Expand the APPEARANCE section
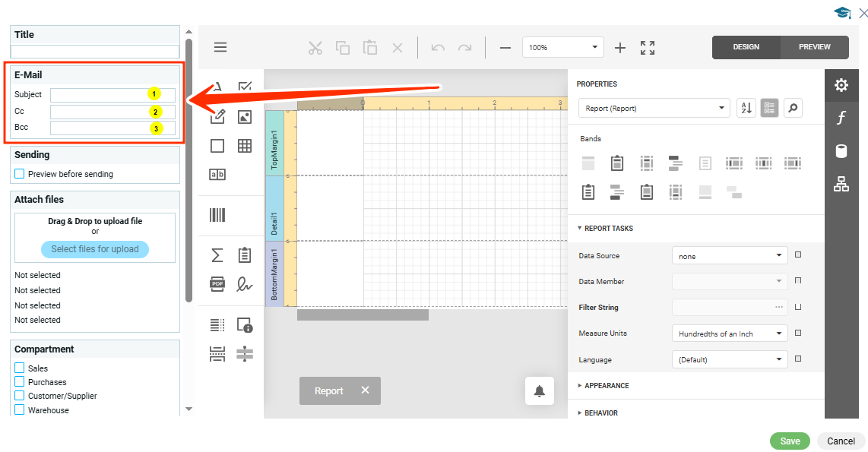This screenshot has height=452, width=868. [606, 386]
